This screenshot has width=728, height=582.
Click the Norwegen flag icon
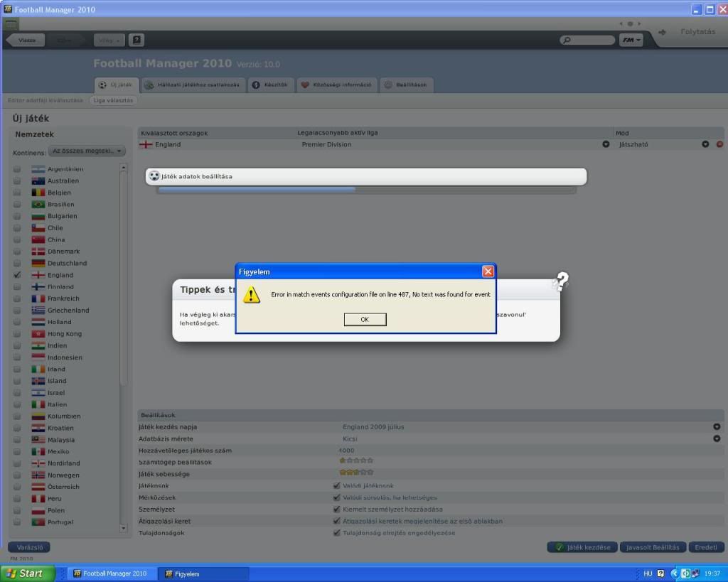pos(38,475)
